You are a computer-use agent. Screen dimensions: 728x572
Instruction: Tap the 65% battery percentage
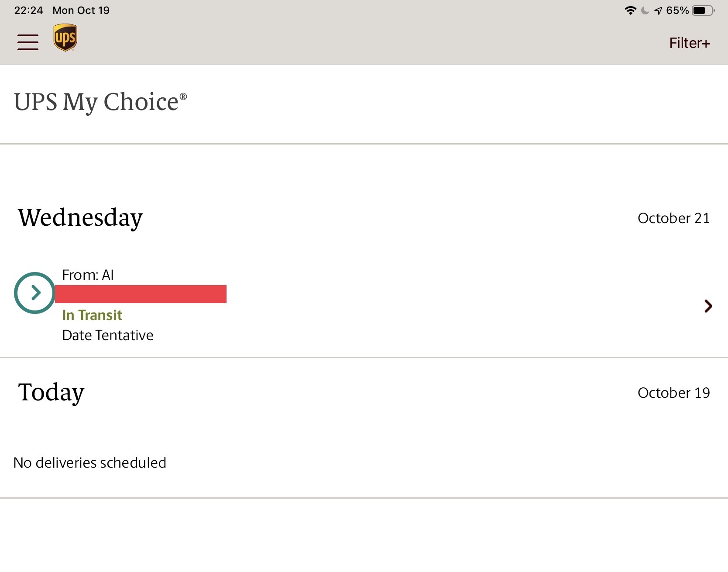click(677, 10)
